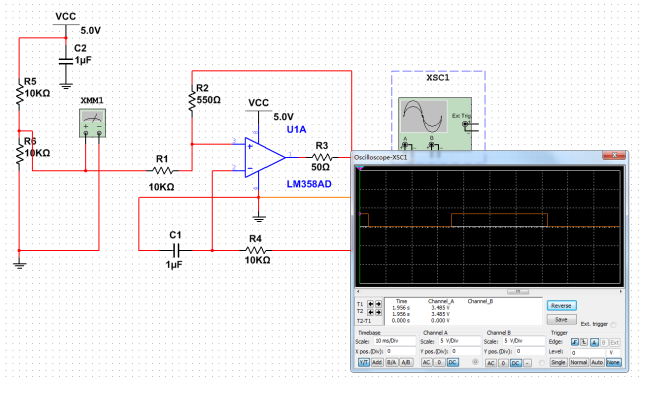This screenshot has width=656, height=394.
Task: Select Auto trigger mode
Action: point(597,362)
